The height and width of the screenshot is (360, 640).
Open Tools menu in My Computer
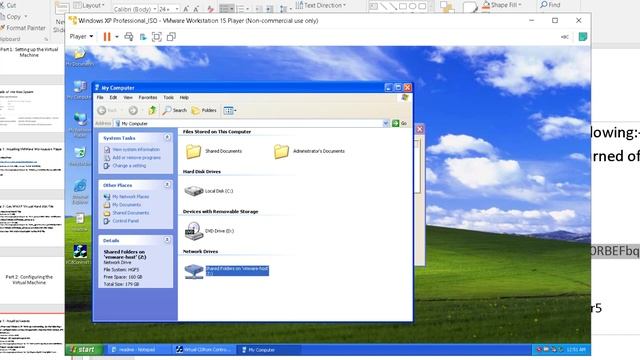tap(168, 98)
